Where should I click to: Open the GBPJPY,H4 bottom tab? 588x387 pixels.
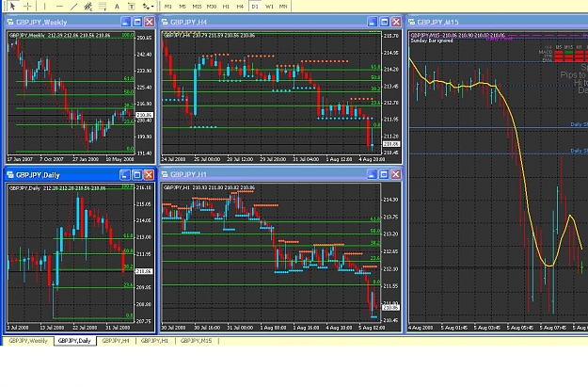click(x=116, y=341)
